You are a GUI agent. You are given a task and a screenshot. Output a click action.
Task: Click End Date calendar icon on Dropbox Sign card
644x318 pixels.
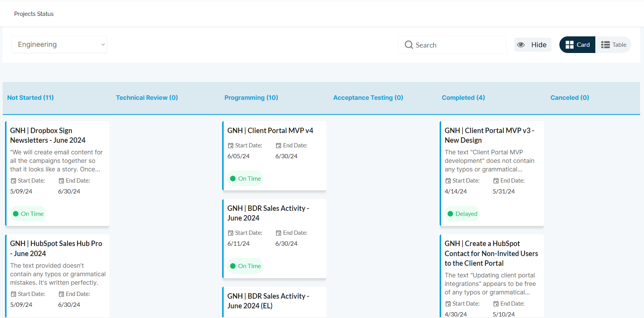tap(61, 181)
